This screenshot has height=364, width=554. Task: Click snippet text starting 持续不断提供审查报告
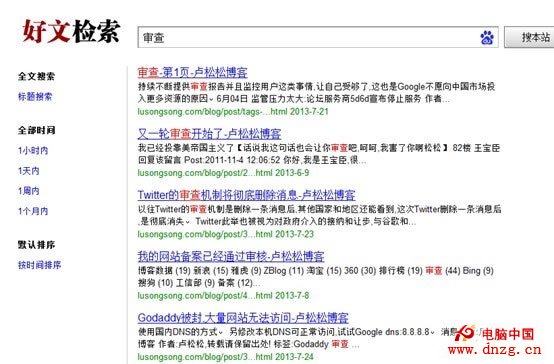(317, 93)
